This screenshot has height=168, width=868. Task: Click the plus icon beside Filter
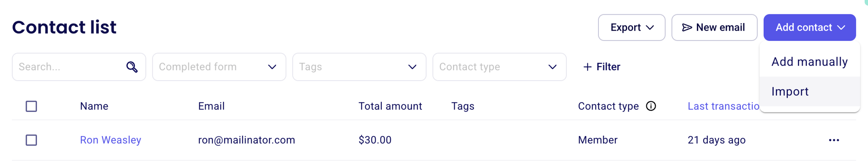coord(587,67)
